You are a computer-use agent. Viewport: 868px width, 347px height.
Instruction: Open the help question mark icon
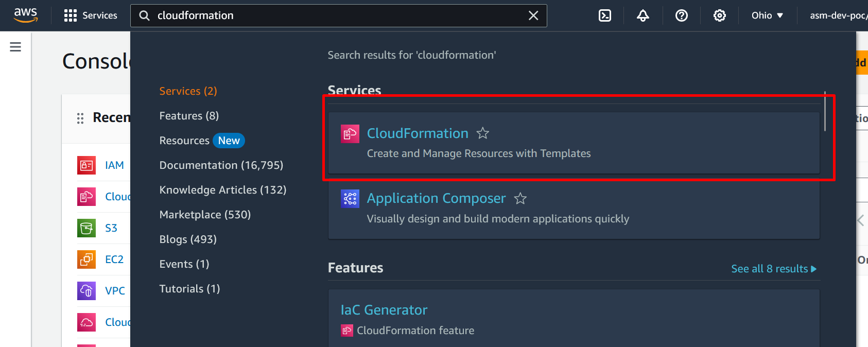point(682,15)
